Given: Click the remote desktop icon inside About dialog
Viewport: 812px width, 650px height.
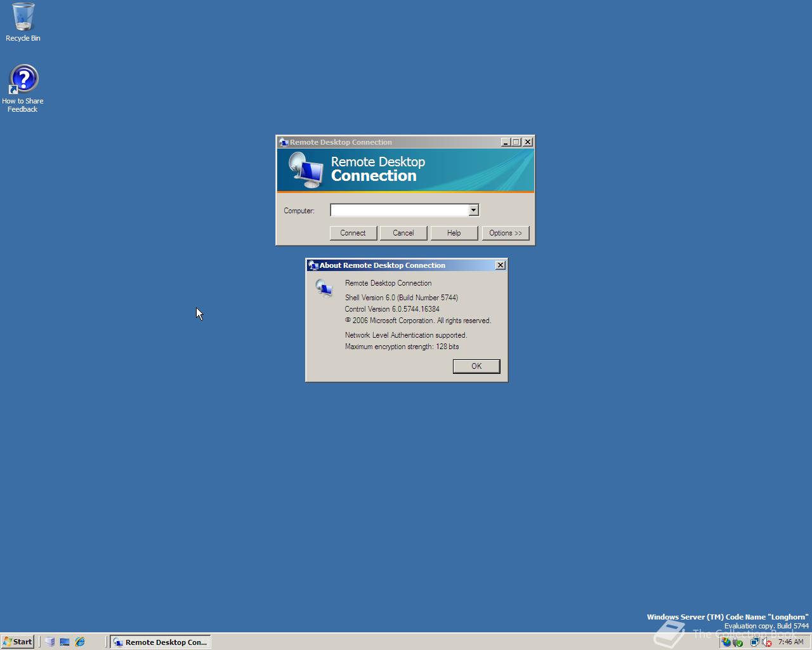Looking at the screenshot, I should 324,288.
